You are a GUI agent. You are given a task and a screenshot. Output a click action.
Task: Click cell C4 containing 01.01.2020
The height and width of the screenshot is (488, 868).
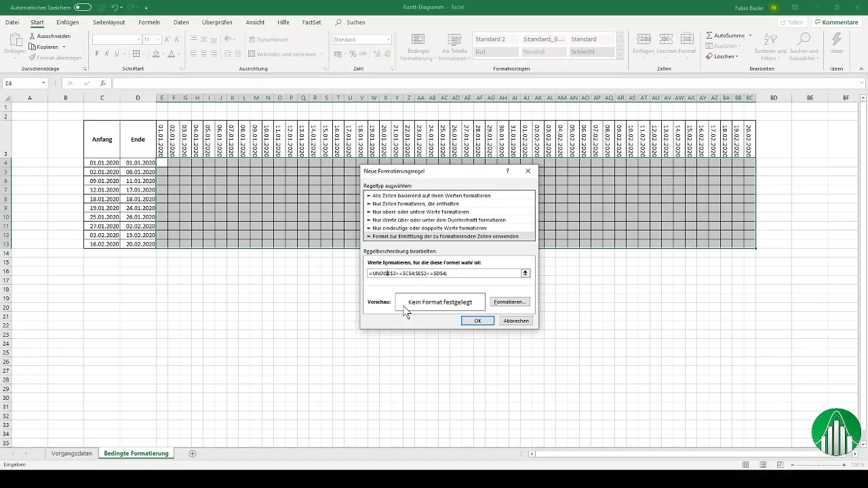pyautogui.click(x=102, y=163)
